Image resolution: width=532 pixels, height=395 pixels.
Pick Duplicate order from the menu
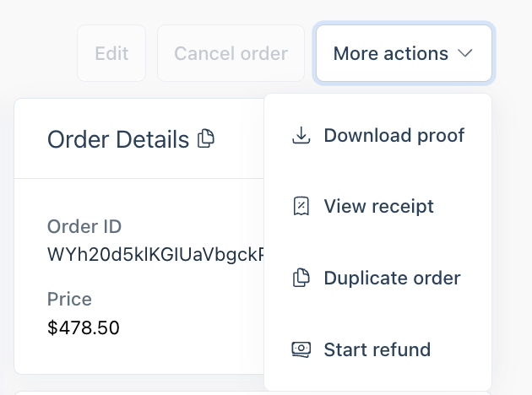392,278
